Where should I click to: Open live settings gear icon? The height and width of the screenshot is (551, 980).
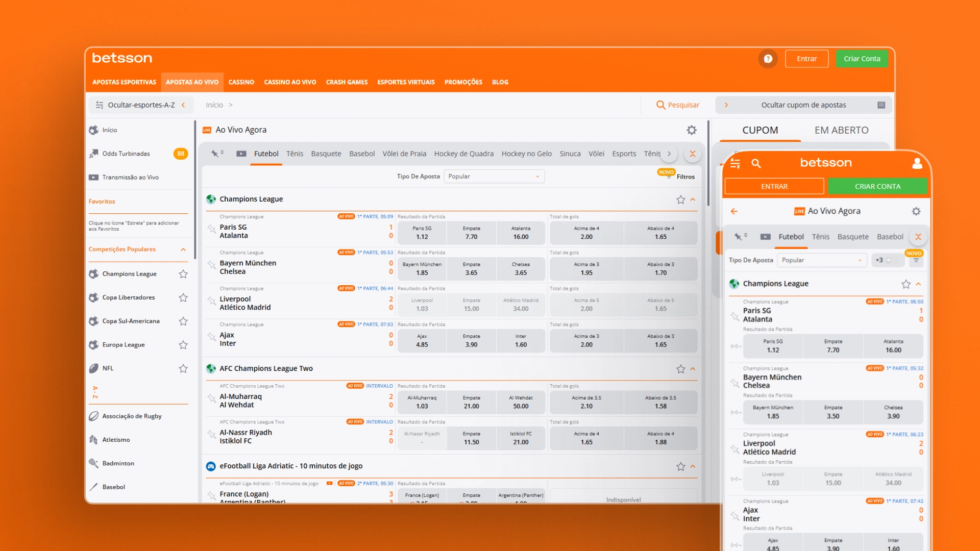692,130
